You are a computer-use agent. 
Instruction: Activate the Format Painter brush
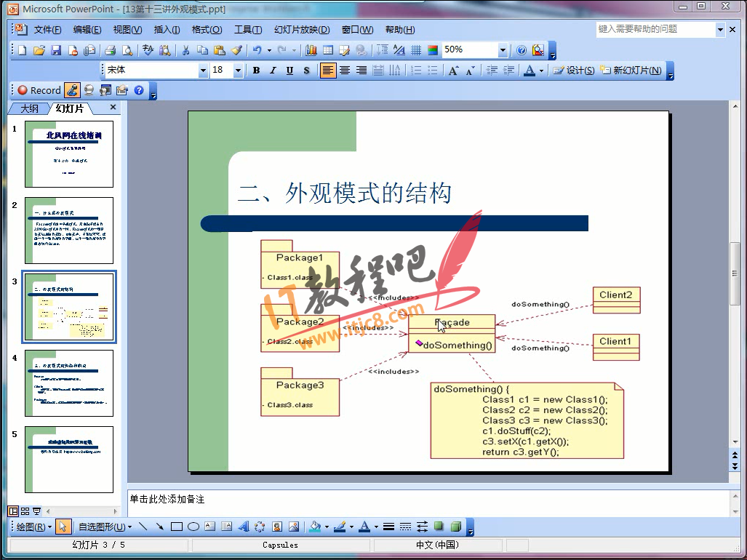point(236,50)
